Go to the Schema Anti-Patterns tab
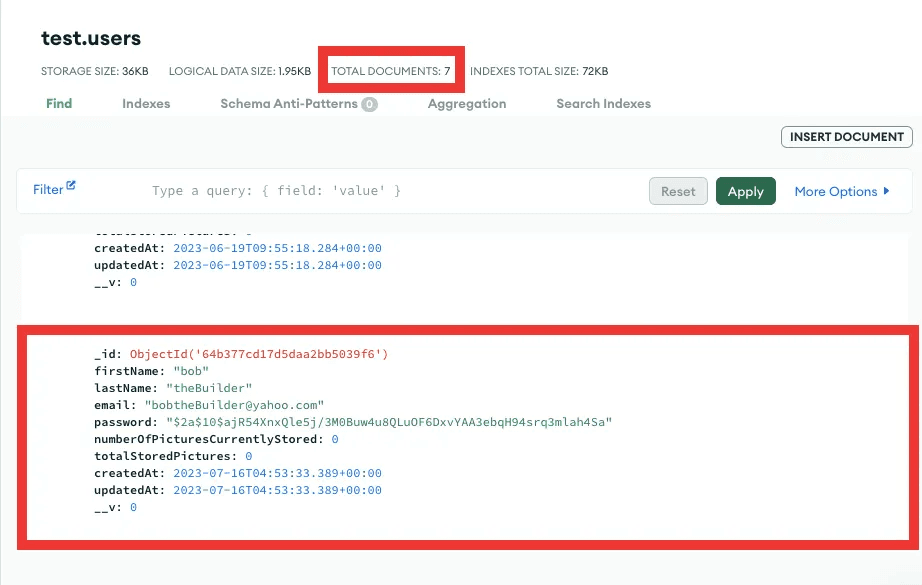The width and height of the screenshot is (922, 585). coord(289,103)
